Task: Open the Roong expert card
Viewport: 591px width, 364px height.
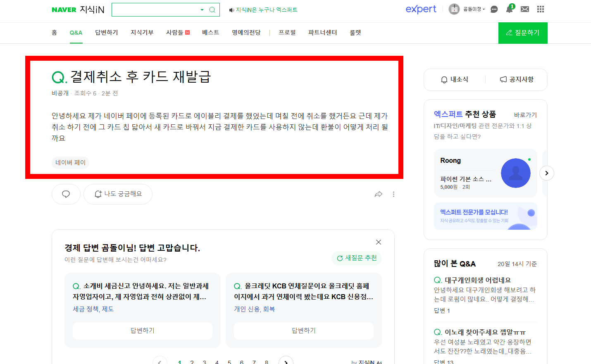Action: (x=486, y=173)
